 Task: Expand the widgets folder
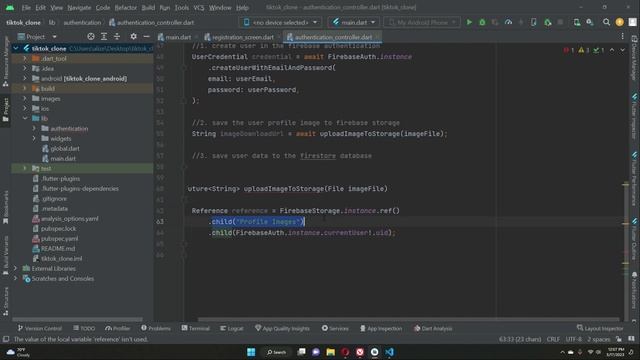point(34,138)
